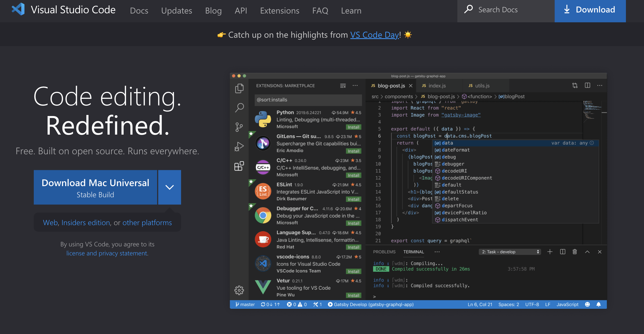The height and width of the screenshot is (334, 644).
Task: Click the Language Support Java extension icon
Action: (263, 239)
